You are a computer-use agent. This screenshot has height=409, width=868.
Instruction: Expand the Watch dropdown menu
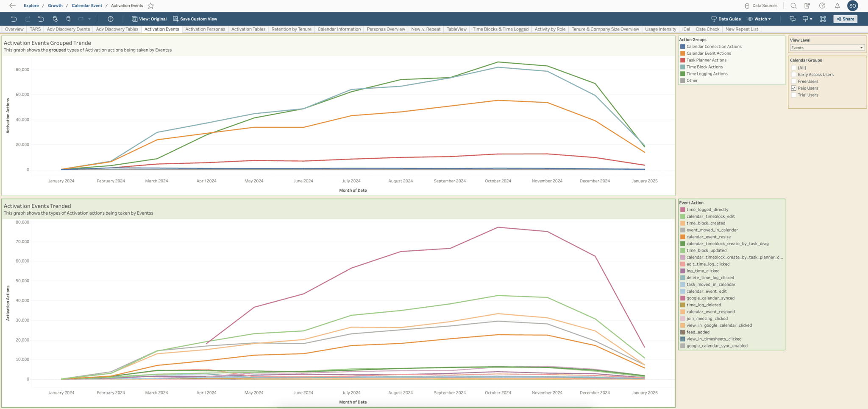point(759,19)
